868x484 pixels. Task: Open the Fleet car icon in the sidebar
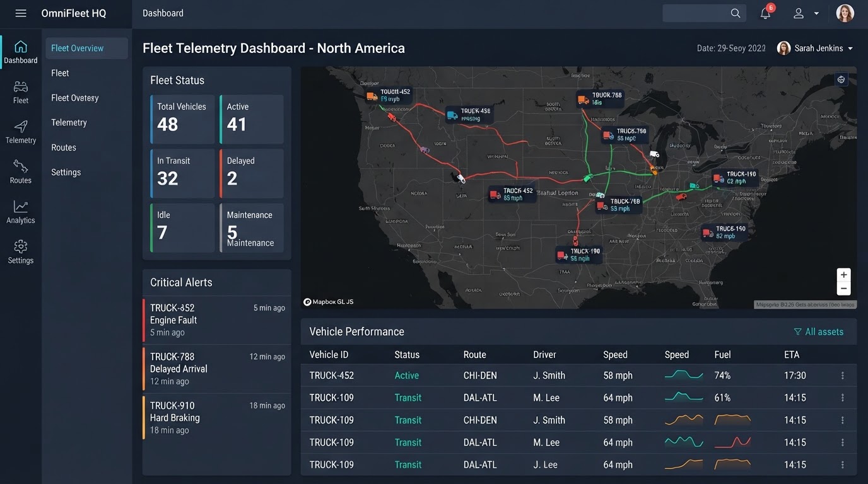tap(21, 92)
